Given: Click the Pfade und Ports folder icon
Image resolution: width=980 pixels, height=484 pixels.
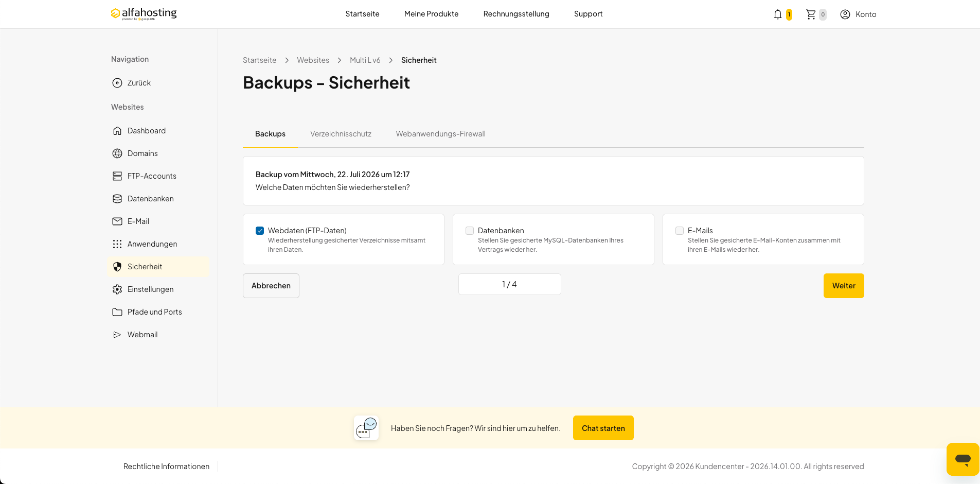Looking at the screenshot, I should point(117,312).
